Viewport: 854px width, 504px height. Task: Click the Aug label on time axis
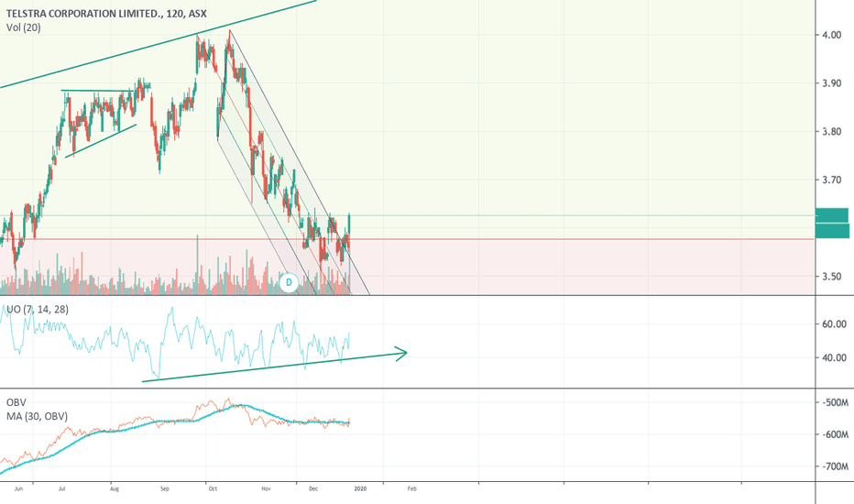pos(114,488)
